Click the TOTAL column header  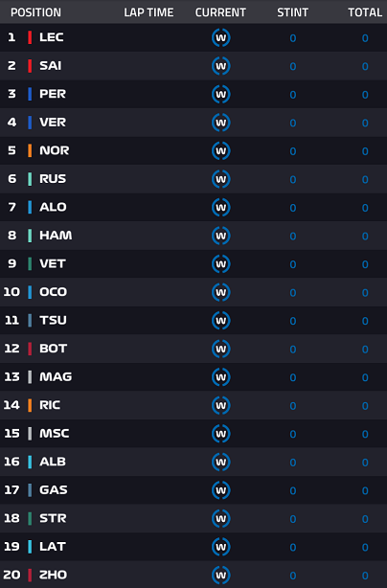point(365,12)
